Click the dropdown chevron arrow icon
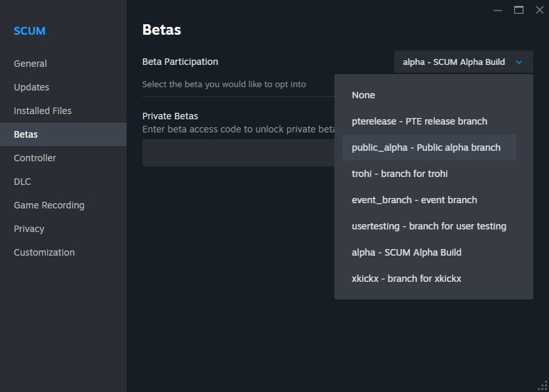The height and width of the screenshot is (392, 549). pos(519,62)
